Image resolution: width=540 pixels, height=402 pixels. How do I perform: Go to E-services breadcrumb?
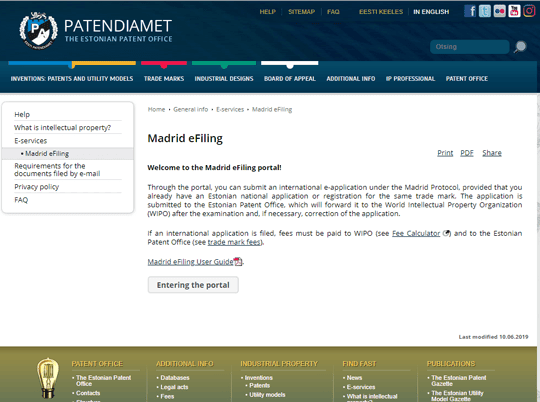[x=230, y=109]
